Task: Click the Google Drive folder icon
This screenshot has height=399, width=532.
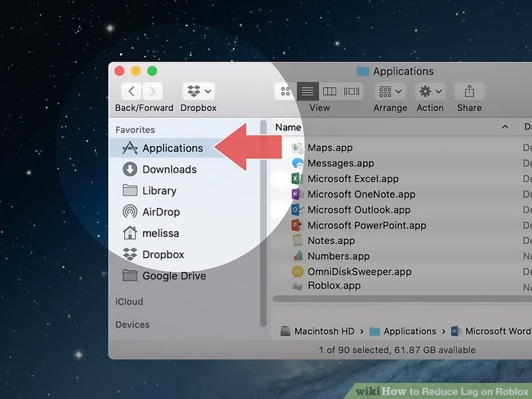Action: (x=130, y=275)
